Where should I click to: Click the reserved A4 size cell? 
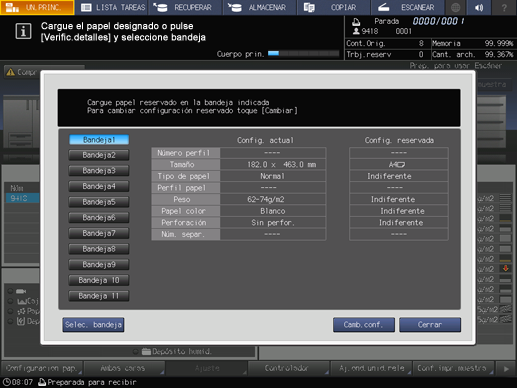(399, 164)
